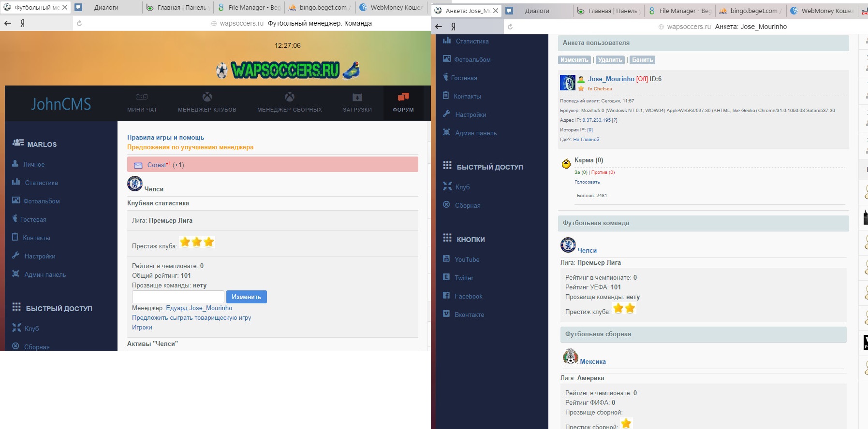868x429 pixels.
Task: Open ФОРУМ in the top navigation
Action: (x=403, y=103)
